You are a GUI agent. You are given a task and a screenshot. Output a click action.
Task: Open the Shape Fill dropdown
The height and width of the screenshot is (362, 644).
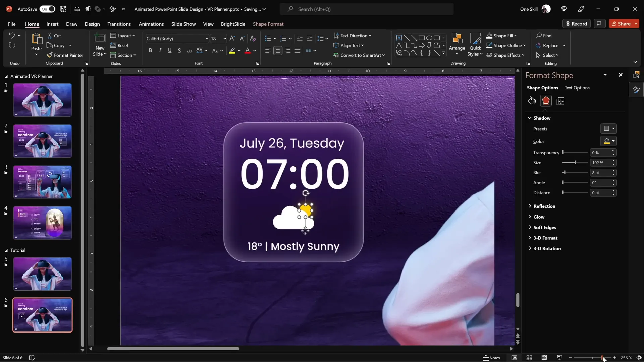click(516, 36)
